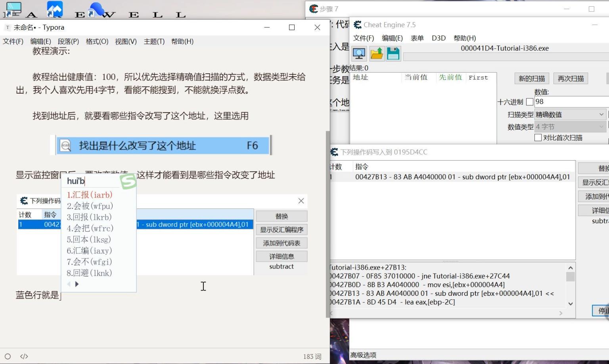Enable the 十六进制 hexadecimal checkbox
The width and height of the screenshot is (609, 364).
click(529, 102)
